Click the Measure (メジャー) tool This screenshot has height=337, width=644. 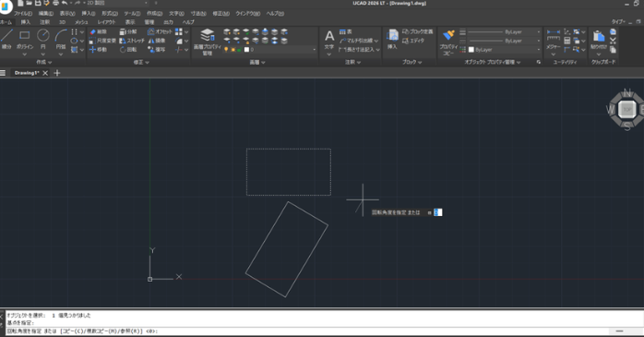[x=554, y=39]
